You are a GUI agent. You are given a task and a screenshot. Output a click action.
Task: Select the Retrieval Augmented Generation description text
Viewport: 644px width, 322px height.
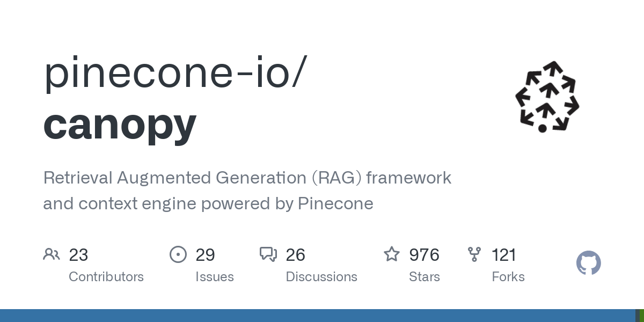[247, 191]
